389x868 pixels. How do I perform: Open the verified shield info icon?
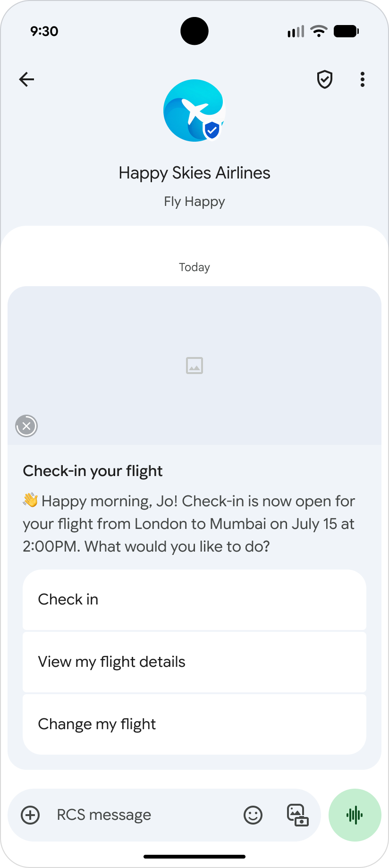325,79
